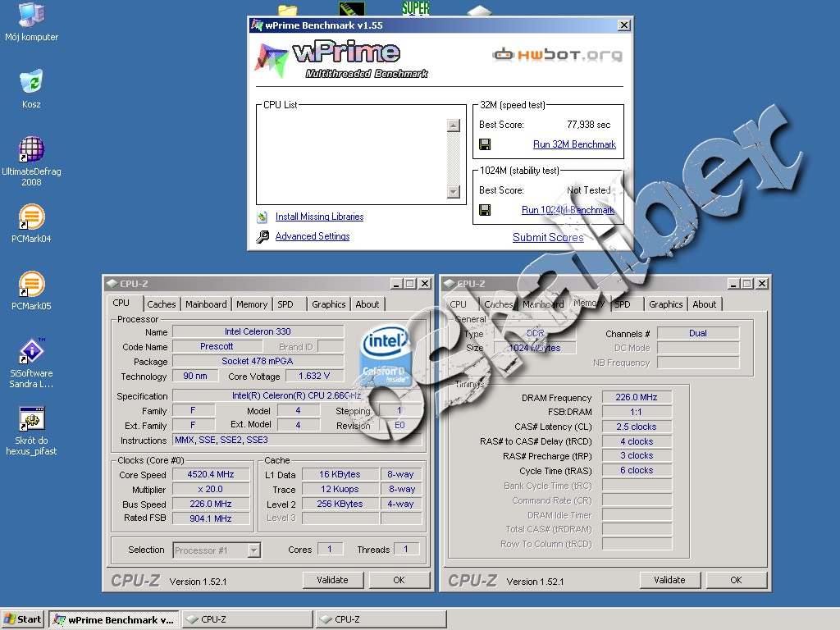Activate second CPU-Z taskbar button
This screenshot has width=840, height=630.
point(381,620)
